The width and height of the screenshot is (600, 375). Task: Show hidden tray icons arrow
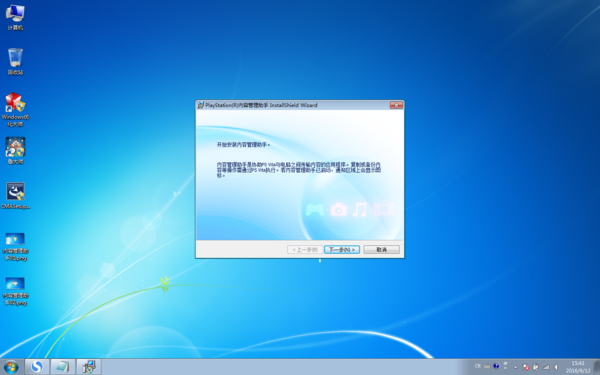click(515, 367)
